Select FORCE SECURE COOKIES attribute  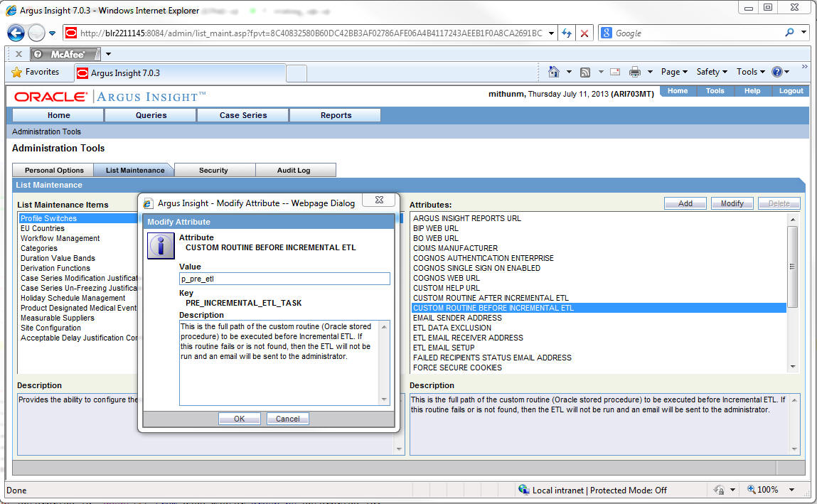point(457,368)
